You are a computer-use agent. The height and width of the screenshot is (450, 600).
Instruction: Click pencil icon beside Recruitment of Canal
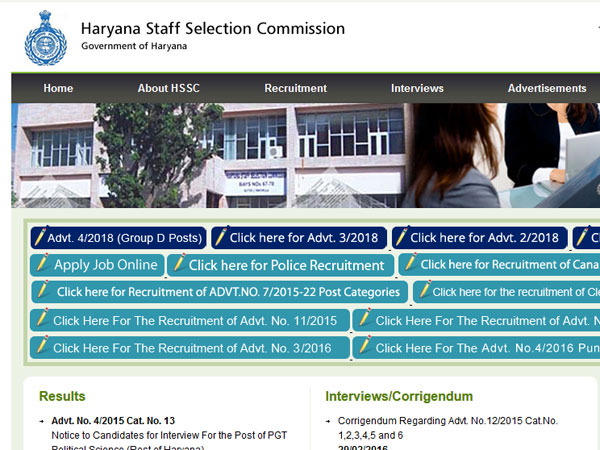[x=411, y=262]
